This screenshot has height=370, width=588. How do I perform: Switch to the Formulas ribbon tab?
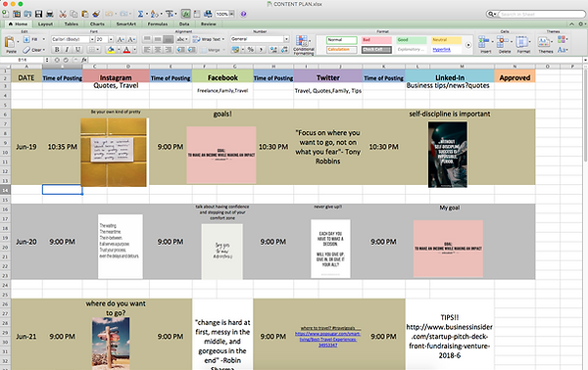(158, 23)
